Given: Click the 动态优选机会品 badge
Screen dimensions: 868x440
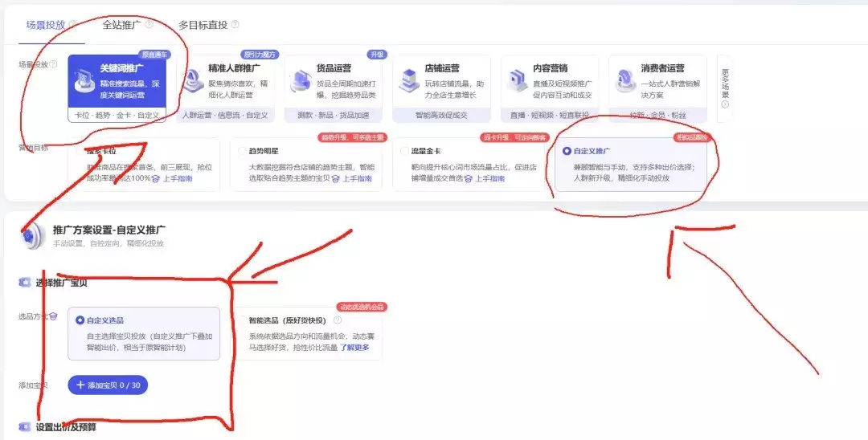Looking at the screenshot, I should coord(361,307).
